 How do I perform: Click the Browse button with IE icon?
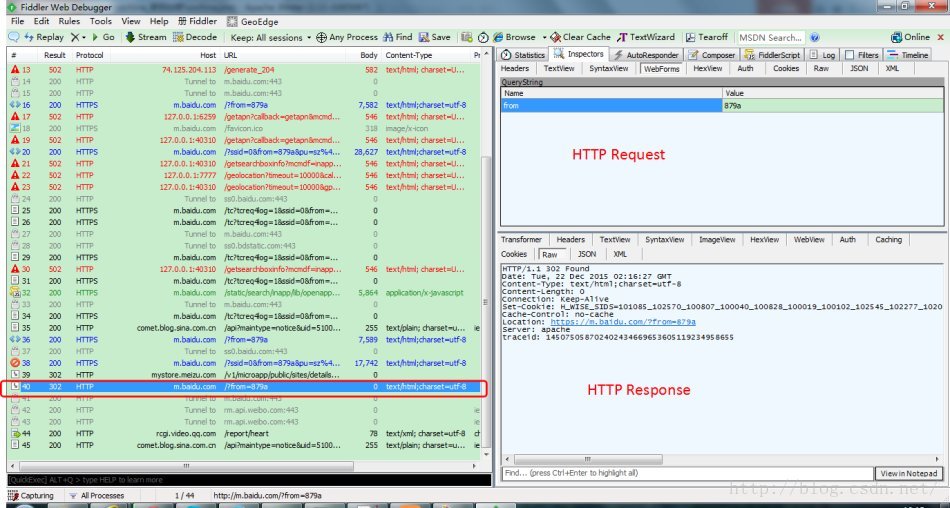[514, 37]
